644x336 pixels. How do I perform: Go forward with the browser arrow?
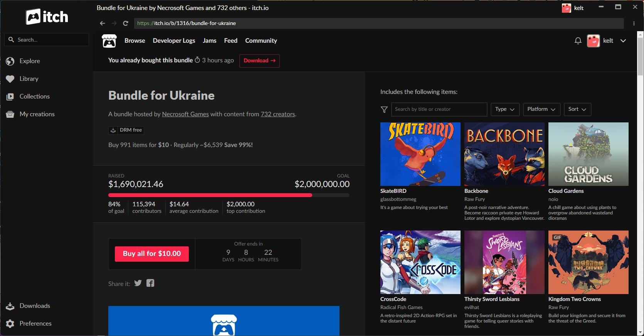114,23
